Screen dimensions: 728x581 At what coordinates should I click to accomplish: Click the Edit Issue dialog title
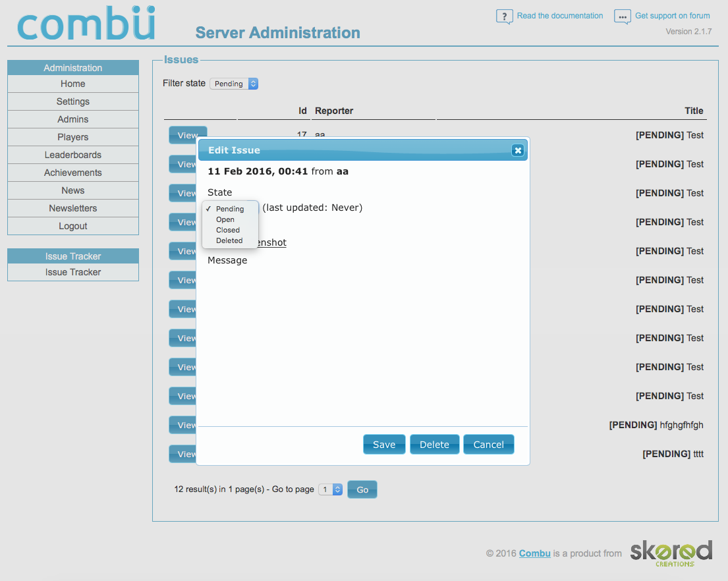point(234,150)
